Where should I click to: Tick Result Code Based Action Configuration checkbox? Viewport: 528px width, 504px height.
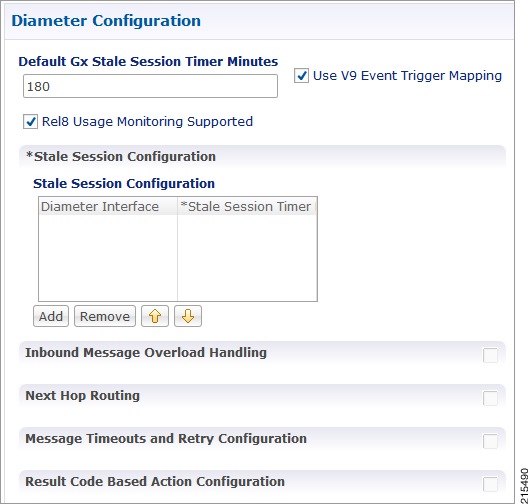click(490, 484)
